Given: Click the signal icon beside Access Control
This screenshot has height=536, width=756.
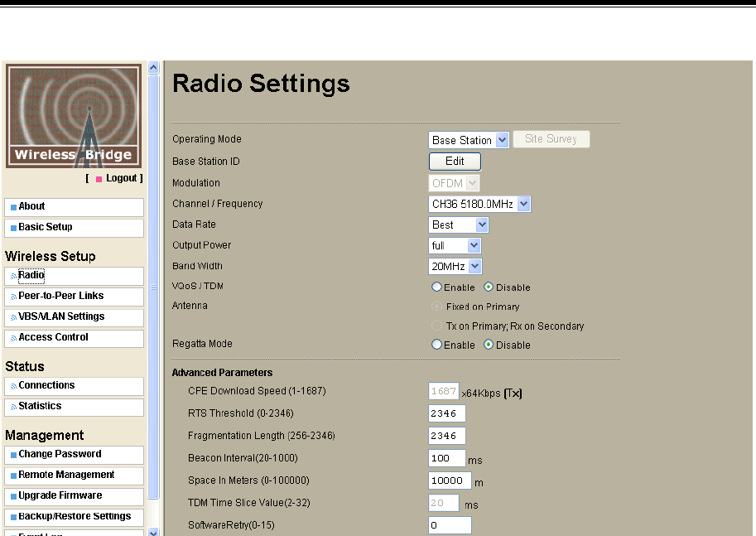Looking at the screenshot, I should click(x=13, y=339).
